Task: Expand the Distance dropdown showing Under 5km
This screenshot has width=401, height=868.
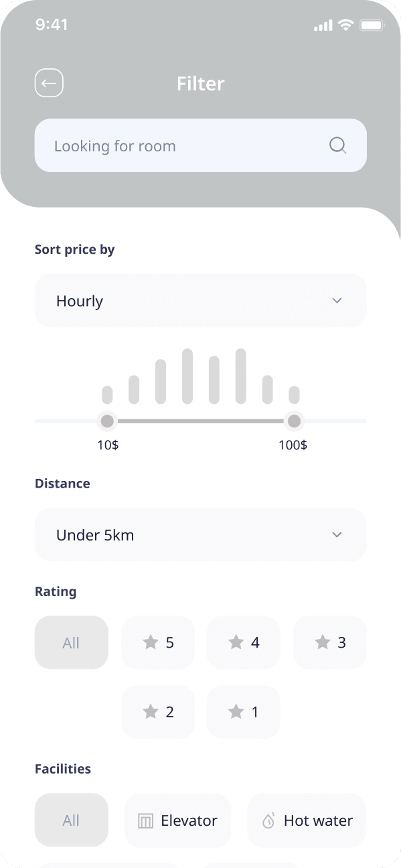Action: [x=200, y=534]
